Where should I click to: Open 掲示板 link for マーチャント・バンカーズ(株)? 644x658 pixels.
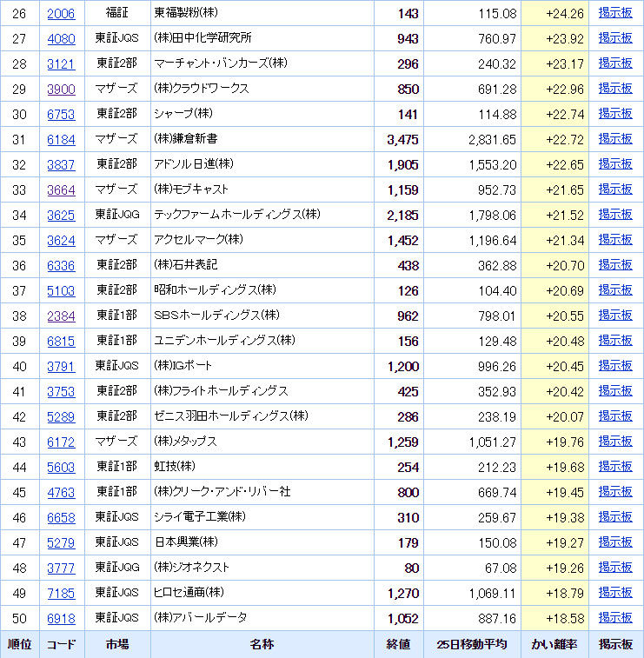615,63
